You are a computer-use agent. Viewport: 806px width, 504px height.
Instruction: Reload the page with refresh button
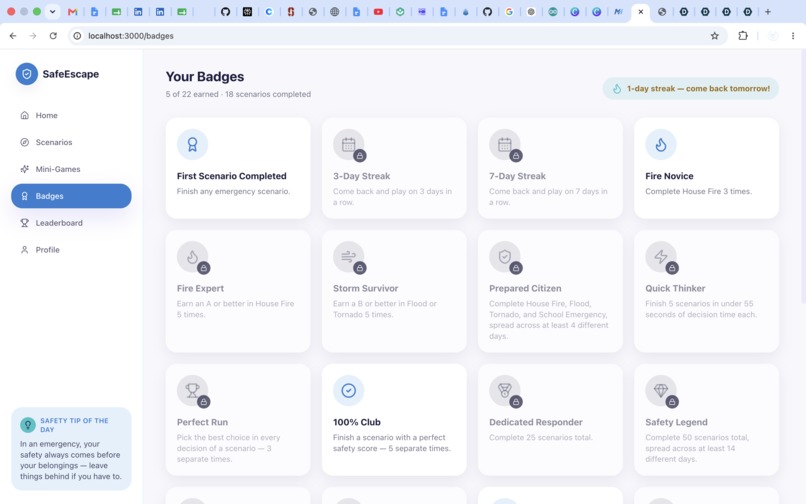(x=53, y=36)
